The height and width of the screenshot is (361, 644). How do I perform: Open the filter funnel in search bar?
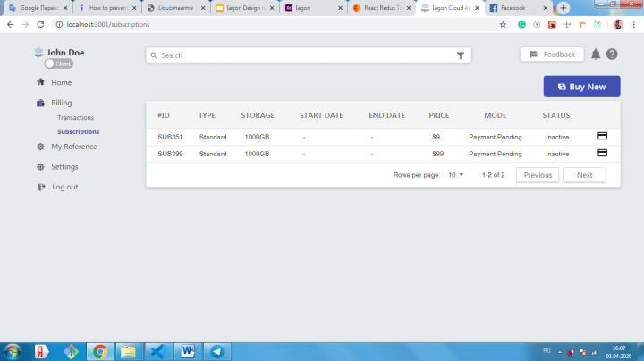(x=461, y=55)
